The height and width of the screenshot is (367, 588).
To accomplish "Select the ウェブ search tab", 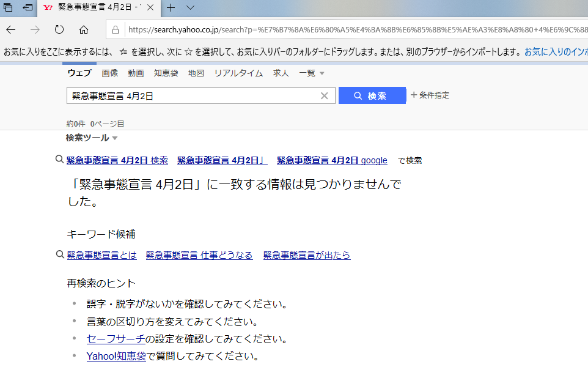I will click(79, 73).
